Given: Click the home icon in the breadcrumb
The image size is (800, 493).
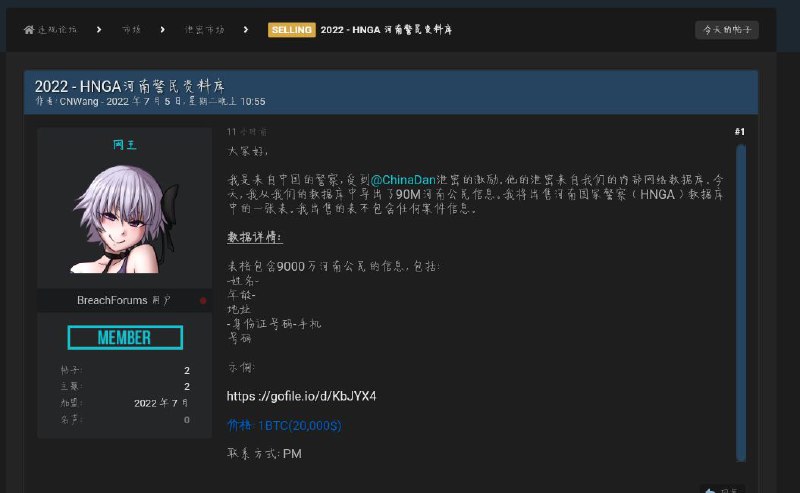Looking at the screenshot, I should point(29,30).
